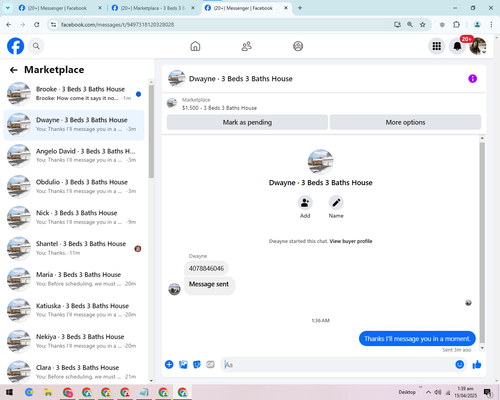
Task: Select the Dwayne conversation in the list
Action: (x=74, y=125)
